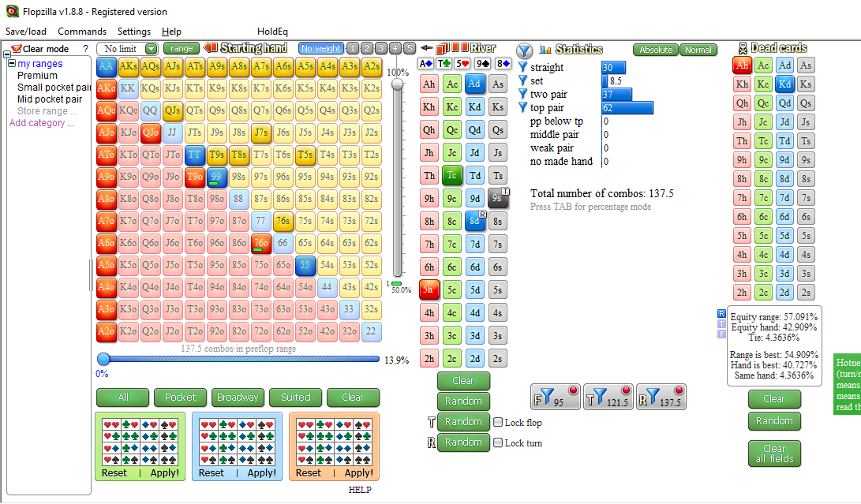Viewport: 861px width, 504px height.
Task: Select the Kd card in Dead cards
Action: tap(784, 84)
